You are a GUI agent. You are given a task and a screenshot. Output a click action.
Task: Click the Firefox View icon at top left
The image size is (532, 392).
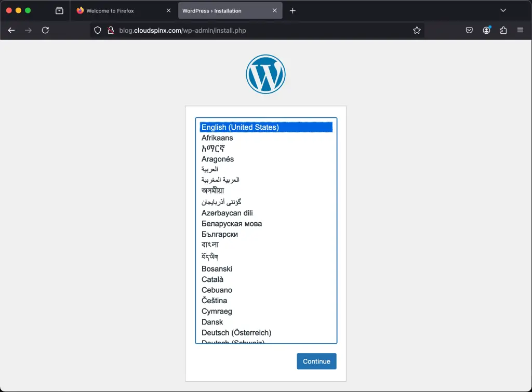pos(59,10)
